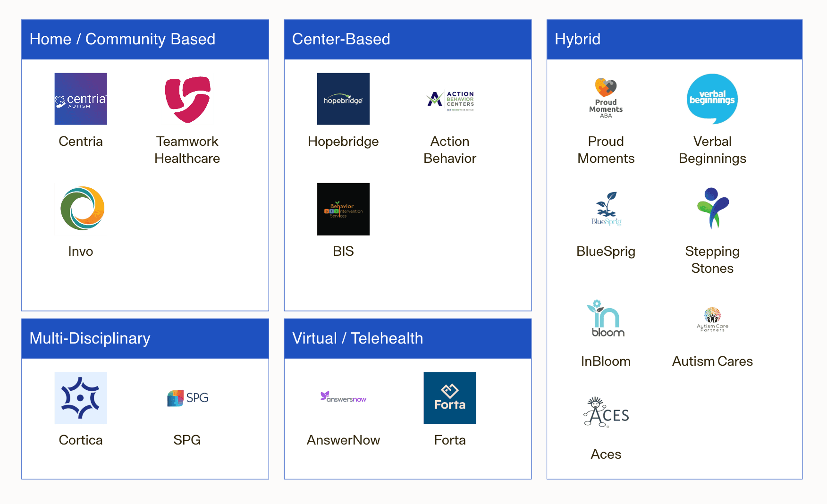Select the Stepping Stones name label
Screen dimensions: 827x504
tap(712, 260)
